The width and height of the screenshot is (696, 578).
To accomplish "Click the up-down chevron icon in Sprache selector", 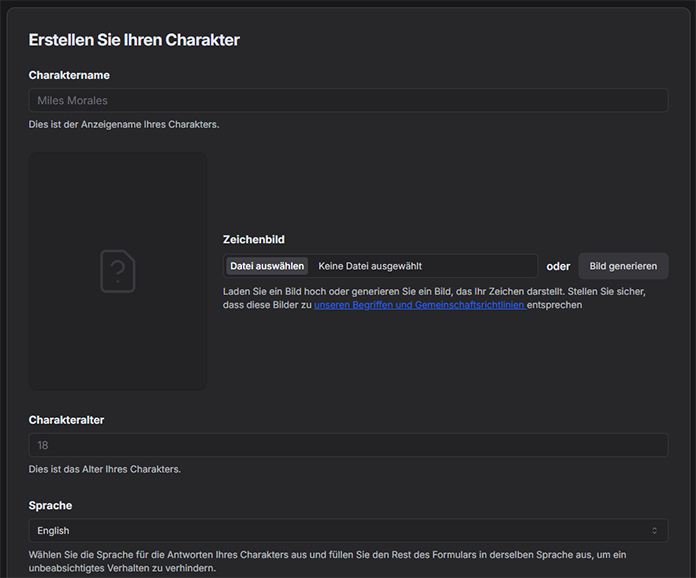I will (654, 530).
